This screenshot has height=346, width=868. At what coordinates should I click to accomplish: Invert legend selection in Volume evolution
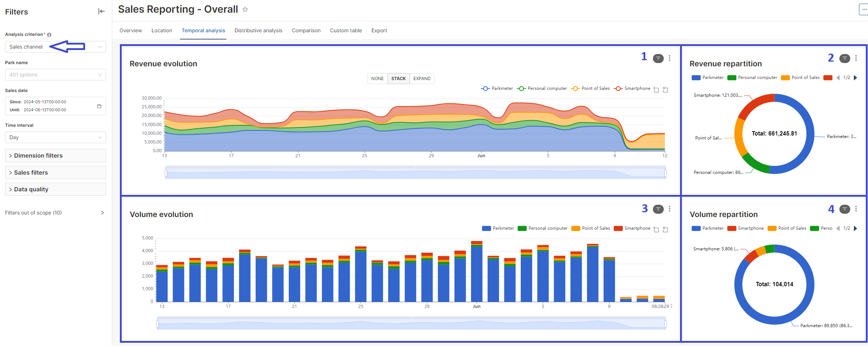point(665,229)
